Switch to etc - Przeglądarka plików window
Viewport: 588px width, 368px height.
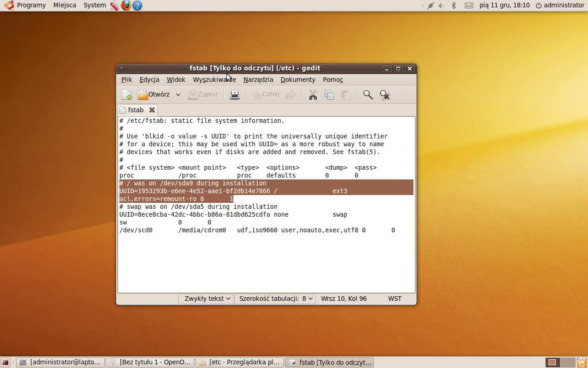pyautogui.click(x=239, y=362)
